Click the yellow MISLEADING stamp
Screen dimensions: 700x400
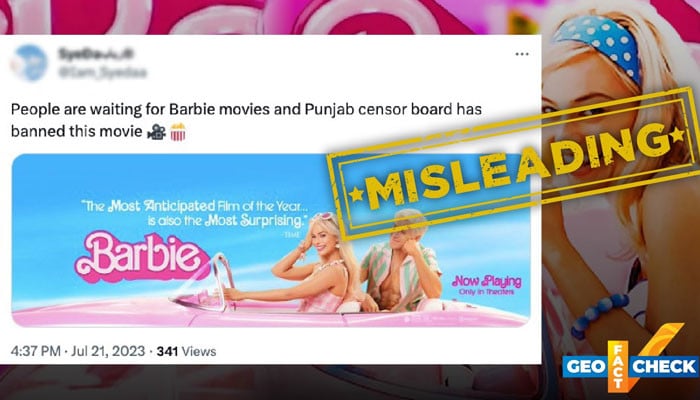click(513, 164)
